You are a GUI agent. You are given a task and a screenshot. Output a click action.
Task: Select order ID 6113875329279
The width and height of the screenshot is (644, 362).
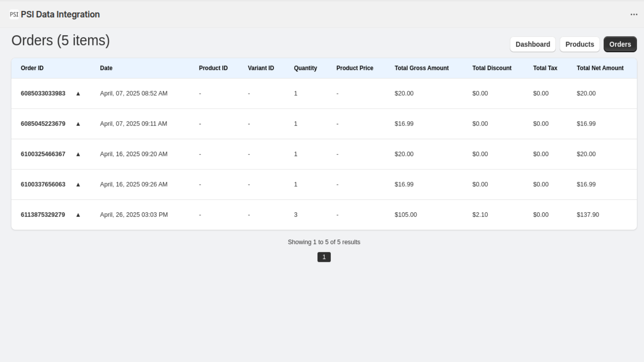[x=43, y=215]
